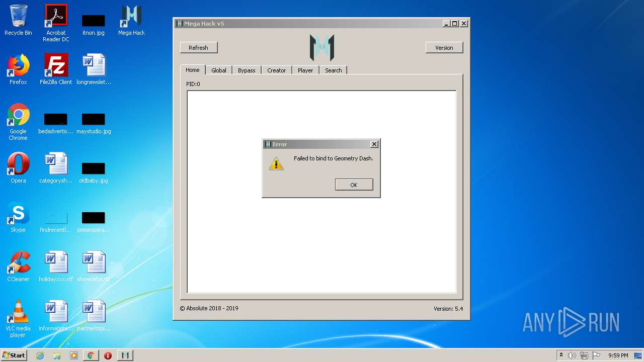Switch to the Search tab

pos(333,70)
